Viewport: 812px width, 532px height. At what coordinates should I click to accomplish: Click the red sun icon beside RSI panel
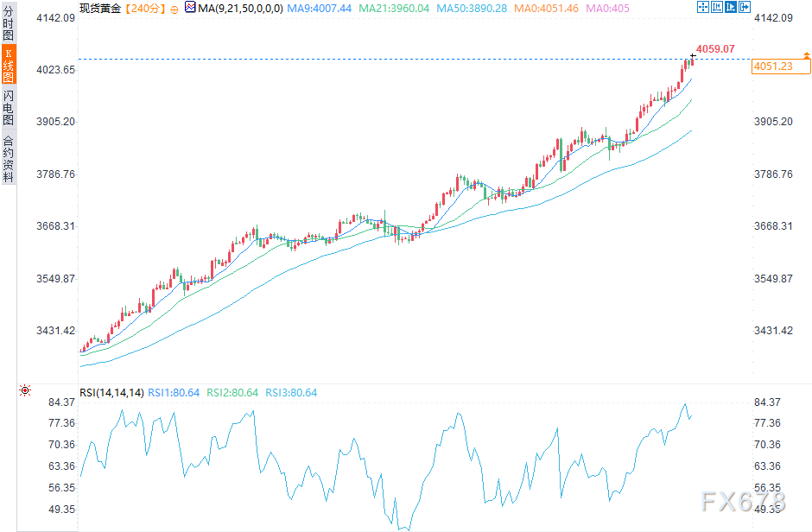[24, 391]
